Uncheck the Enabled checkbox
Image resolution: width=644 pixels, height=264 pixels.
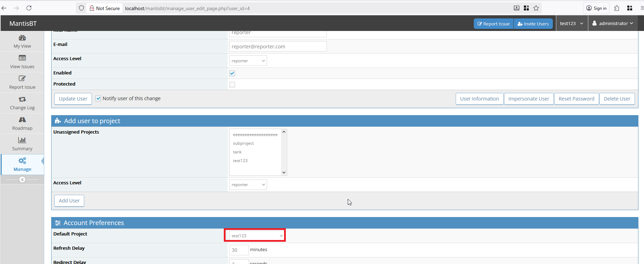coord(232,73)
